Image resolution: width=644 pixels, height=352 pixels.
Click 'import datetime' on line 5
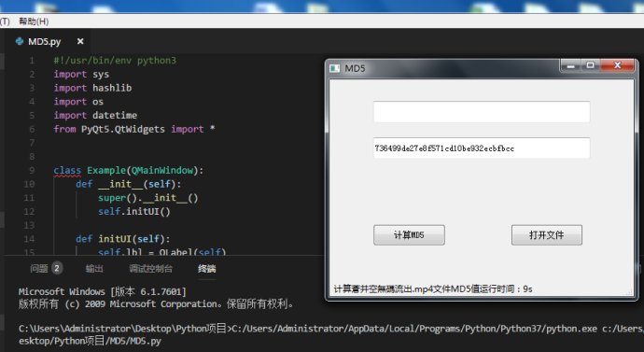click(x=95, y=116)
